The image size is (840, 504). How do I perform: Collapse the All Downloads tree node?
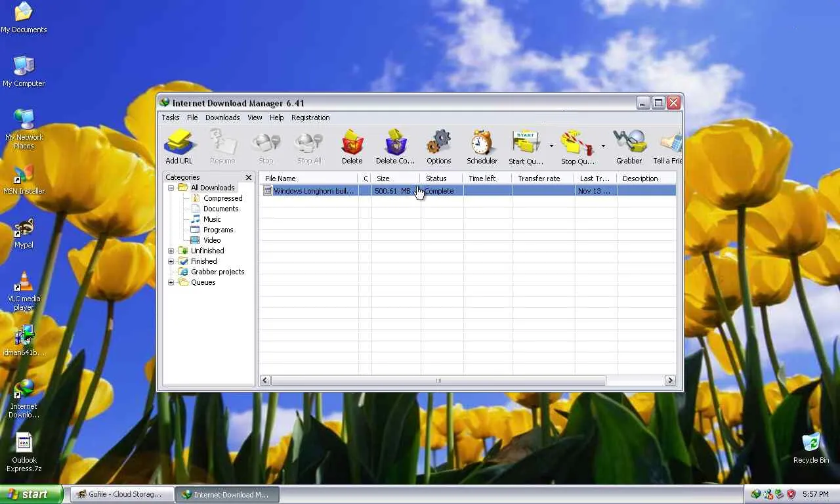(x=171, y=188)
